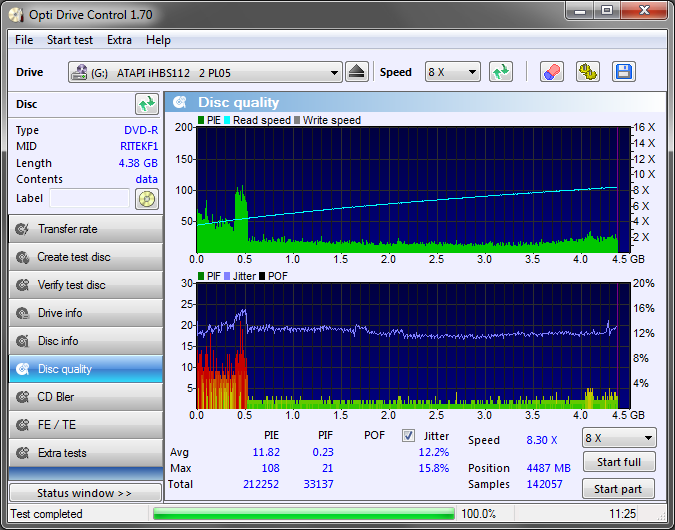
Task: Click the FE / TE sidebar icon
Action: 22,425
